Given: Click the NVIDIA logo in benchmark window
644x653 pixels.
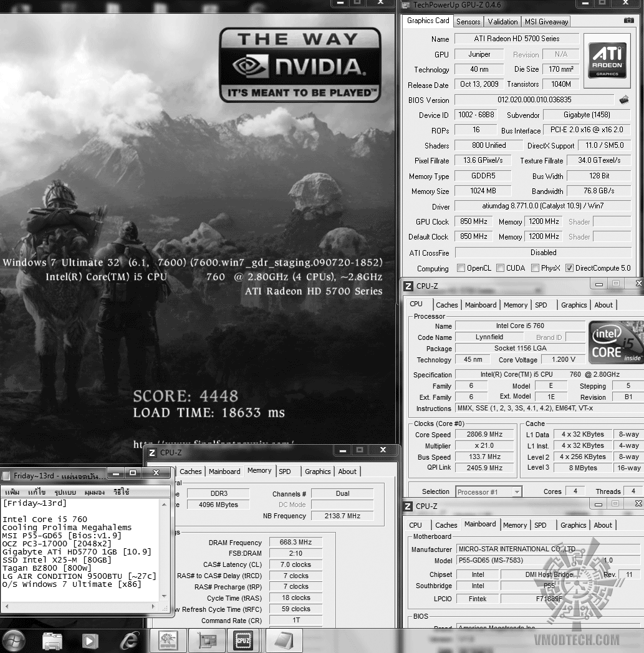Looking at the screenshot, I should 300,65.
